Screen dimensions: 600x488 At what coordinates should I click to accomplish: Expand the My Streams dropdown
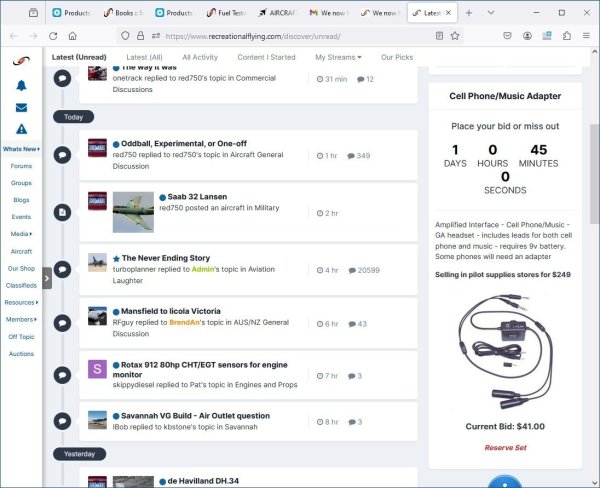338,57
